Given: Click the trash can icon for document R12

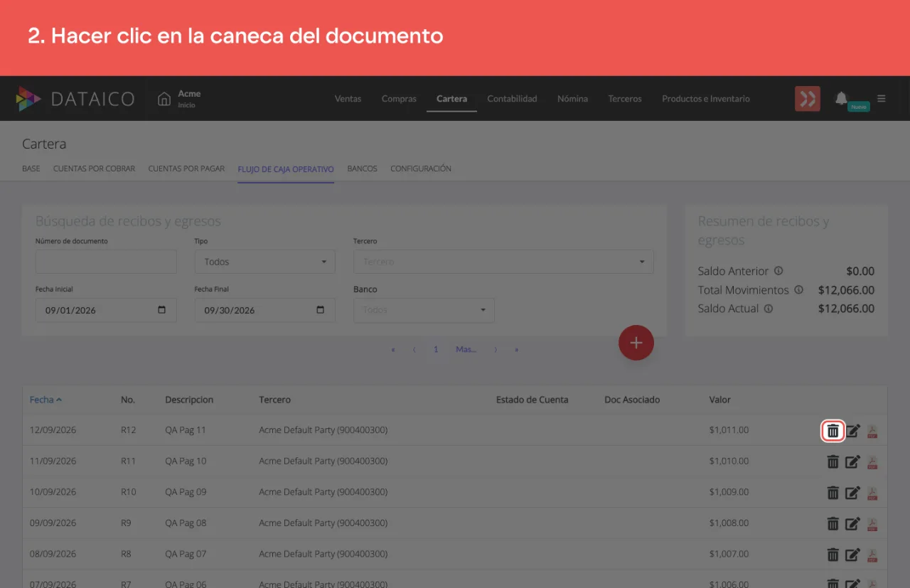Looking at the screenshot, I should point(833,431).
